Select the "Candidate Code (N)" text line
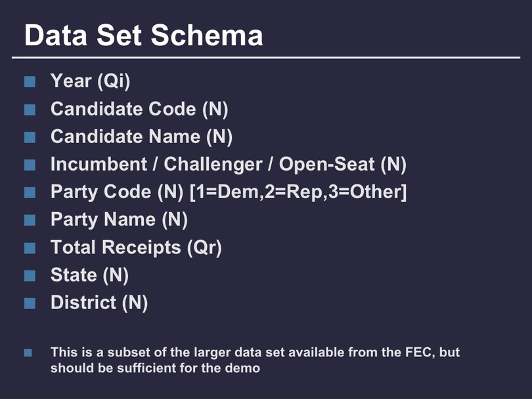The height and width of the screenshot is (399, 532). pos(139,109)
